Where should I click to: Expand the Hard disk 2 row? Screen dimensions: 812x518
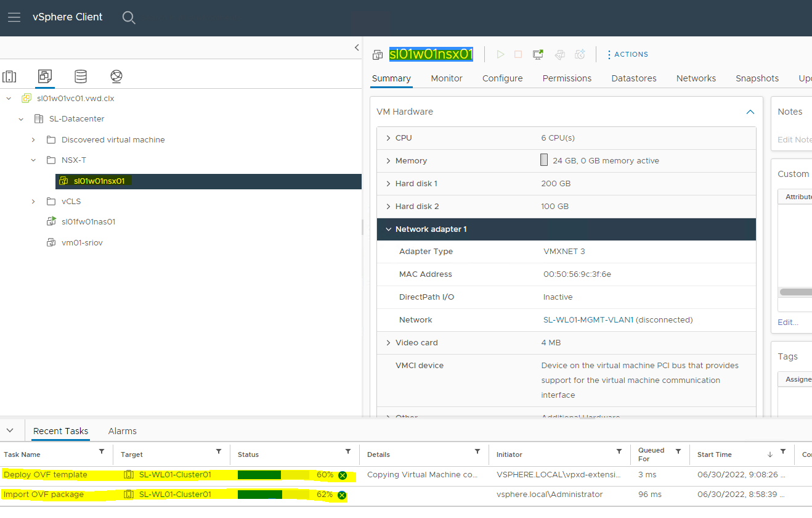tap(388, 207)
